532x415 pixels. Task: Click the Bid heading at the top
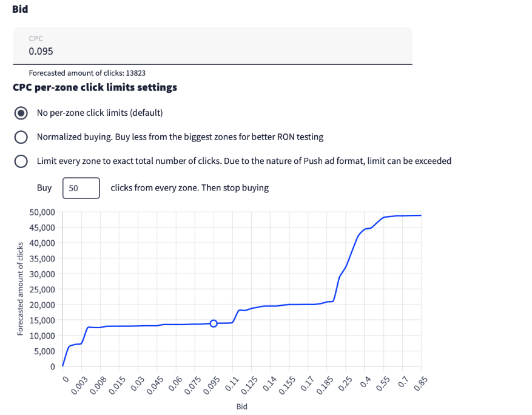point(19,10)
